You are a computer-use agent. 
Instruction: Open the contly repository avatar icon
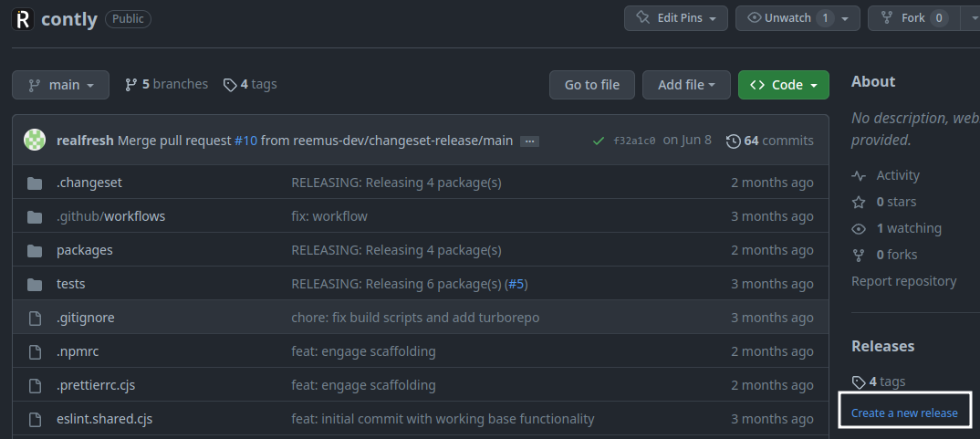pos(23,19)
